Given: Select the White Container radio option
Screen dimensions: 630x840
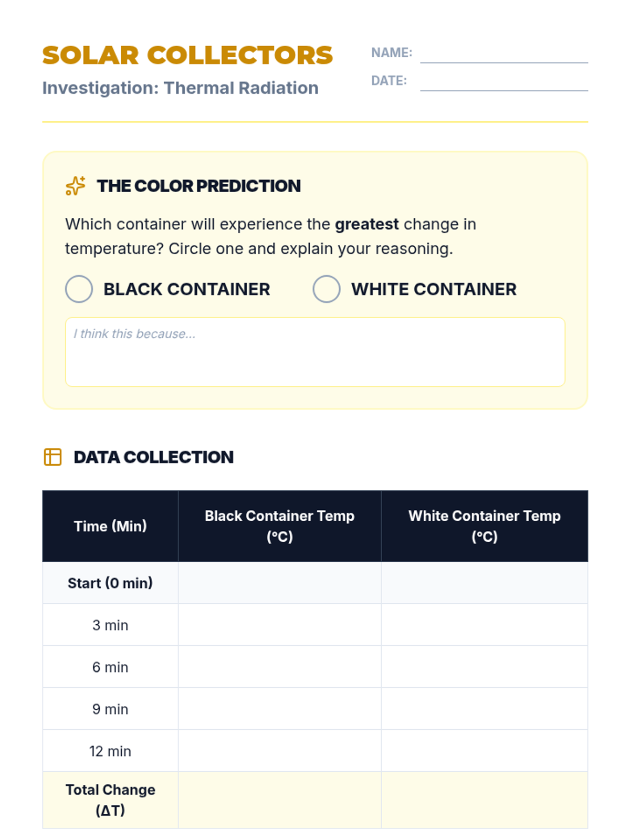Looking at the screenshot, I should click(326, 289).
